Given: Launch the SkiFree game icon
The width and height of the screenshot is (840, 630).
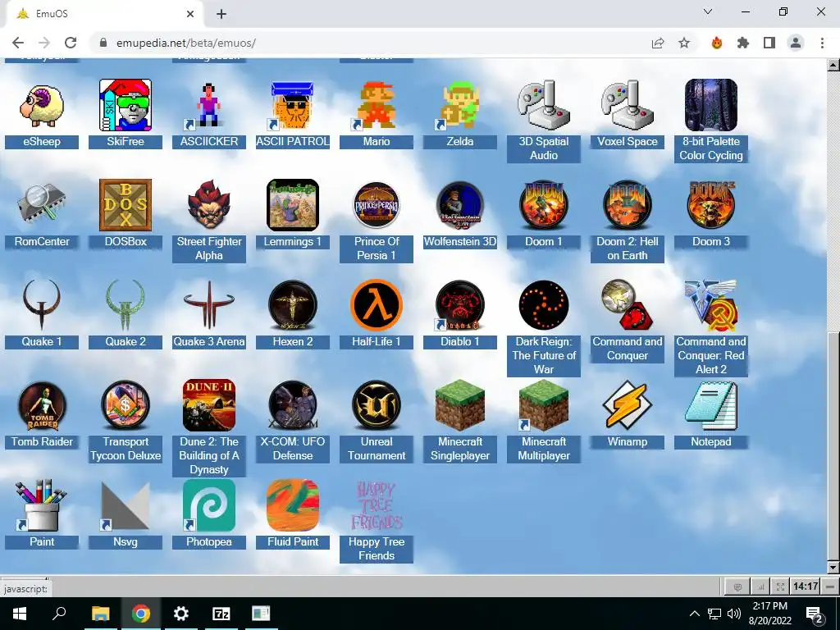Looking at the screenshot, I should 126,106.
